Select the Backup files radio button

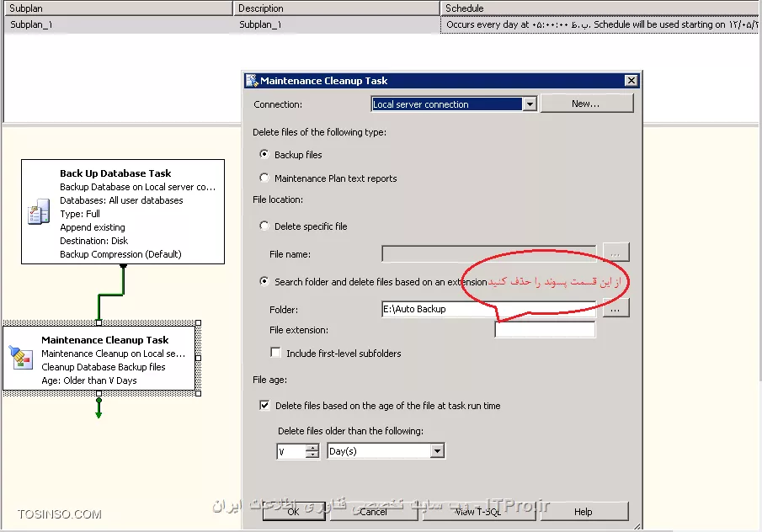pos(264,155)
